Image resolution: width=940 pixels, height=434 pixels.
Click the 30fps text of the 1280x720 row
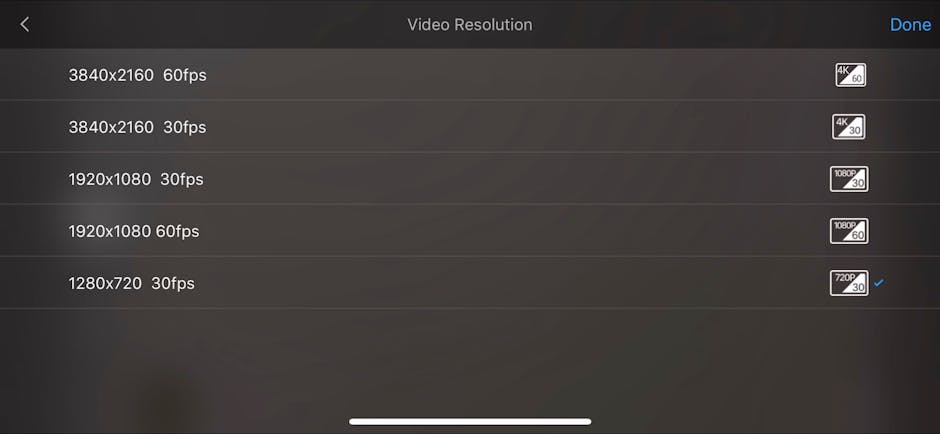pos(173,283)
